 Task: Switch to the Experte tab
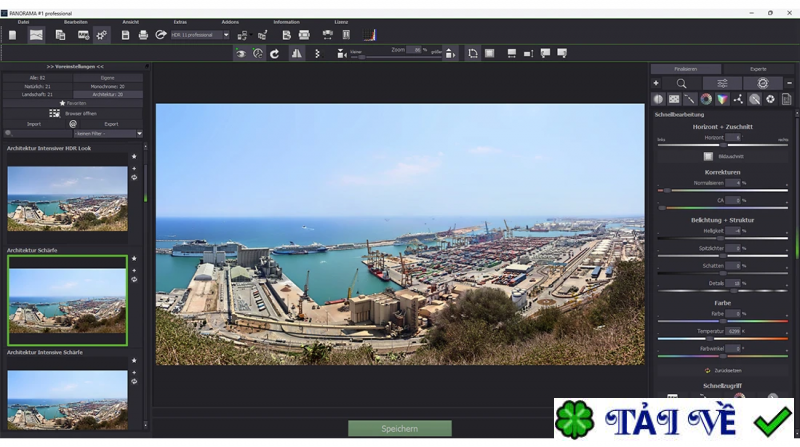tap(758, 69)
